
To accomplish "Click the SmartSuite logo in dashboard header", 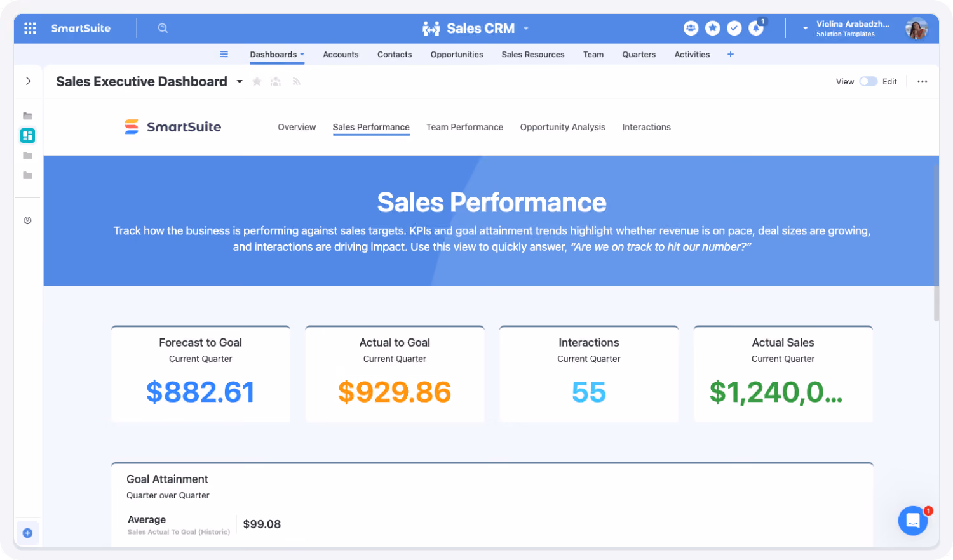I will (x=173, y=127).
